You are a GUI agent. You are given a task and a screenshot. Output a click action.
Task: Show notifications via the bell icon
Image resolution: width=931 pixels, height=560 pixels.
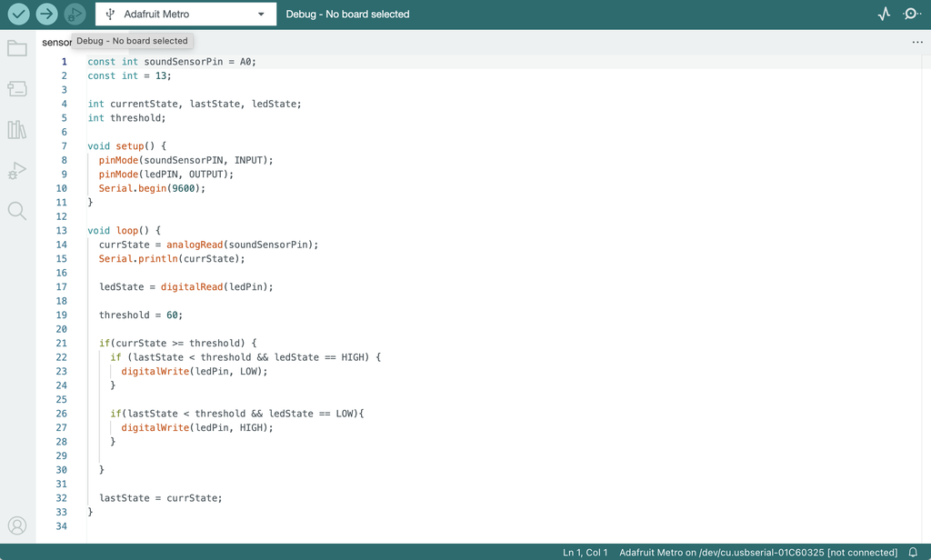pos(913,552)
